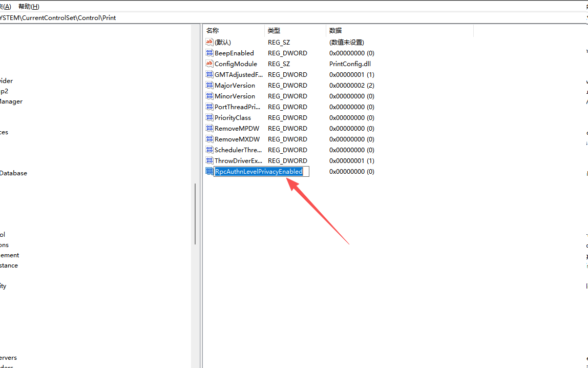Viewport: 588px width, 368px height.
Task: Click the string icon beside (默认)
Action: 209,42
